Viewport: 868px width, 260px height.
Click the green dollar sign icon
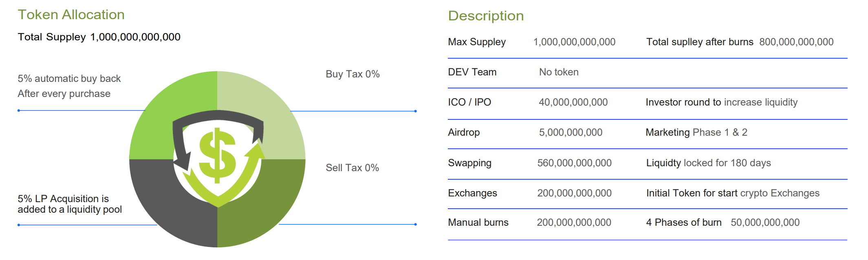(217, 156)
